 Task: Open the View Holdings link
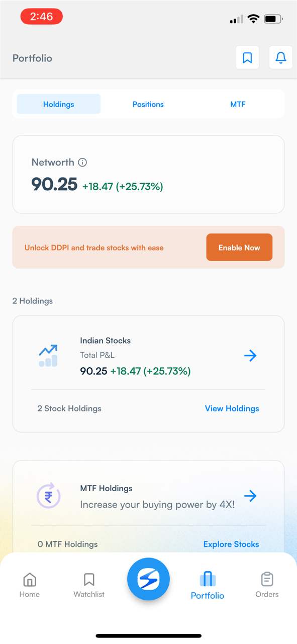[232, 409]
